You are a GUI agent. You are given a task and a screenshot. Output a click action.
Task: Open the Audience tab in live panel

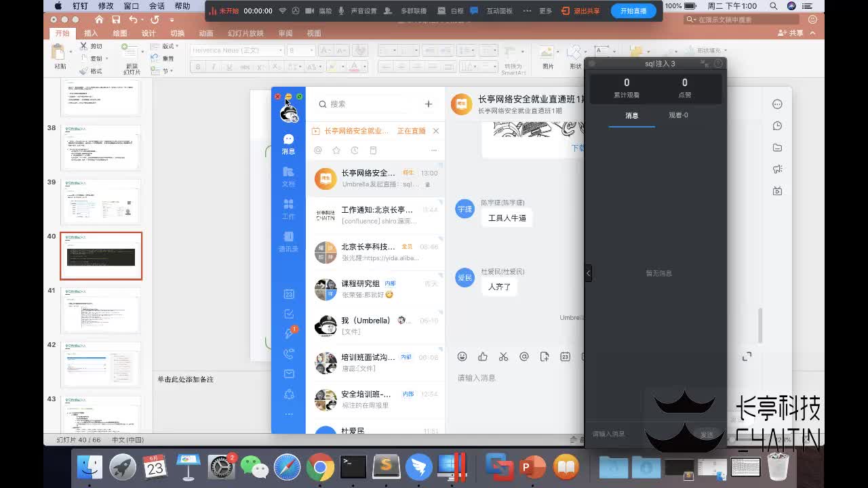pyautogui.click(x=678, y=115)
